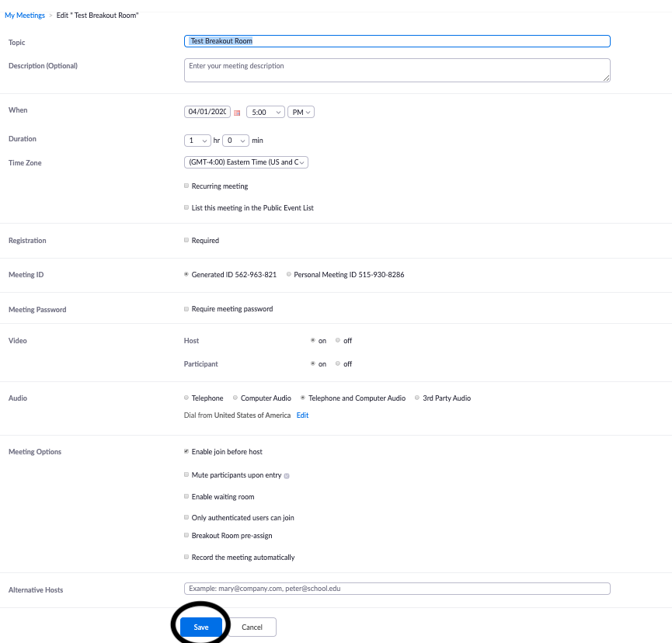Open the 5:00 start time dropdown
This screenshot has width=672, height=643.
click(266, 113)
